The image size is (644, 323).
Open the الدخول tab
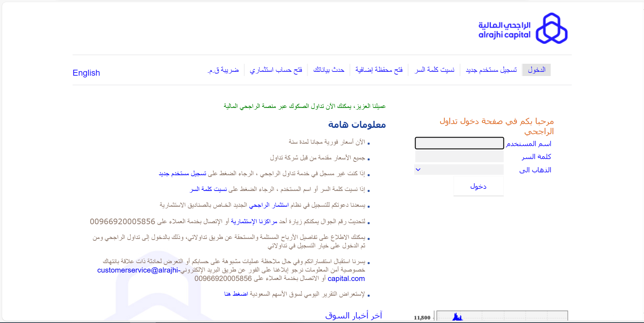(x=536, y=70)
